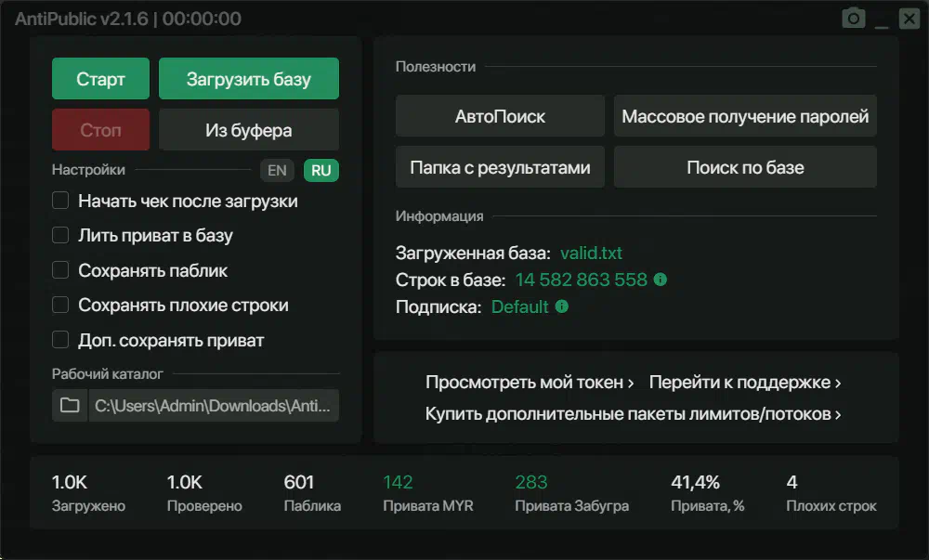
Task: Select the RU language toggle
Action: coord(321,170)
